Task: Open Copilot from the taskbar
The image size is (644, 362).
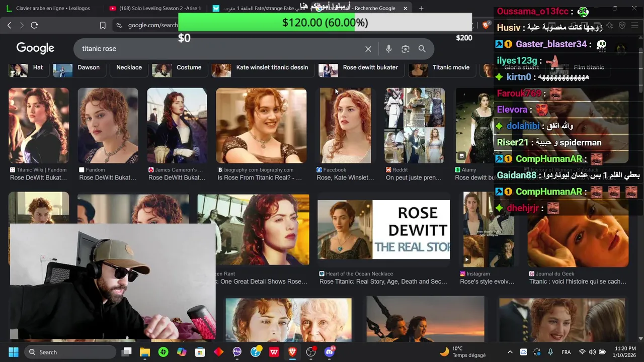Action: [x=182, y=352]
